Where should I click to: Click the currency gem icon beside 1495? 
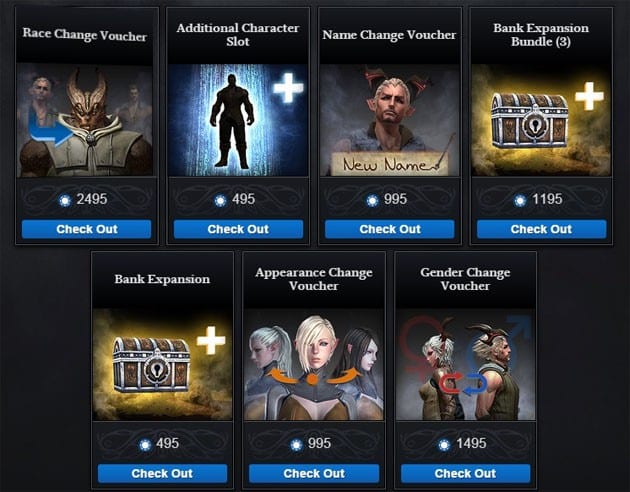[444, 445]
